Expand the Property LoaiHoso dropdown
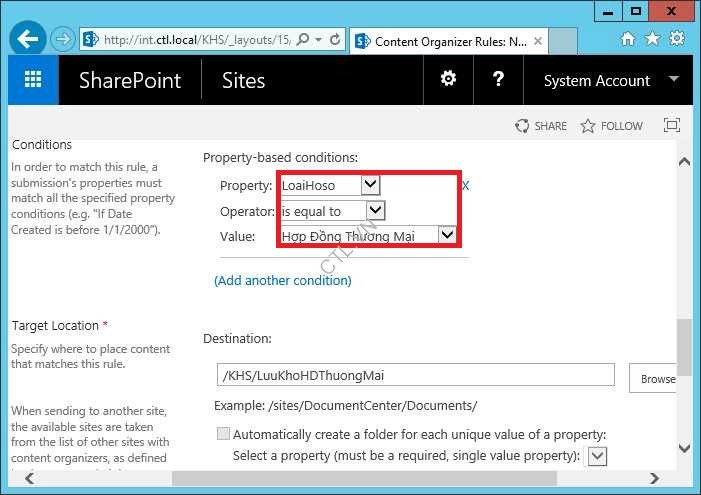 tap(370, 185)
